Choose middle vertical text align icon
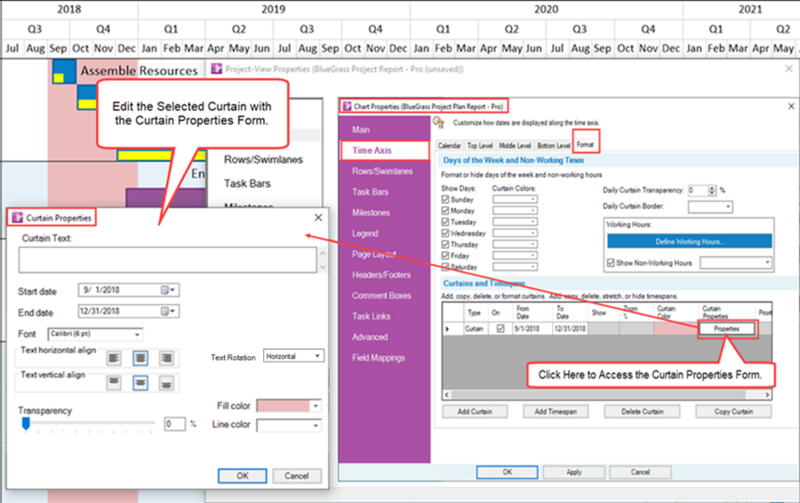The image size is (800, 503). coord(140,383)
